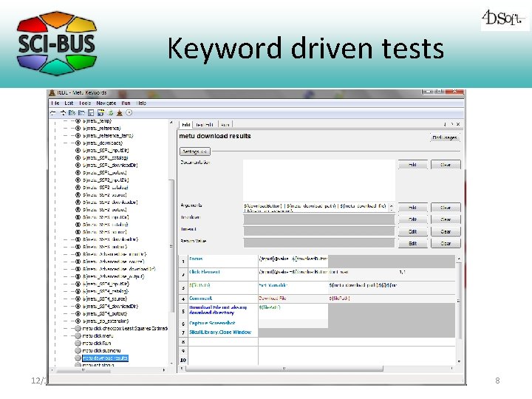Select the Capture Screenshot keyword cell
Viewport: 532px width, 399px height.
pos(223,323)
